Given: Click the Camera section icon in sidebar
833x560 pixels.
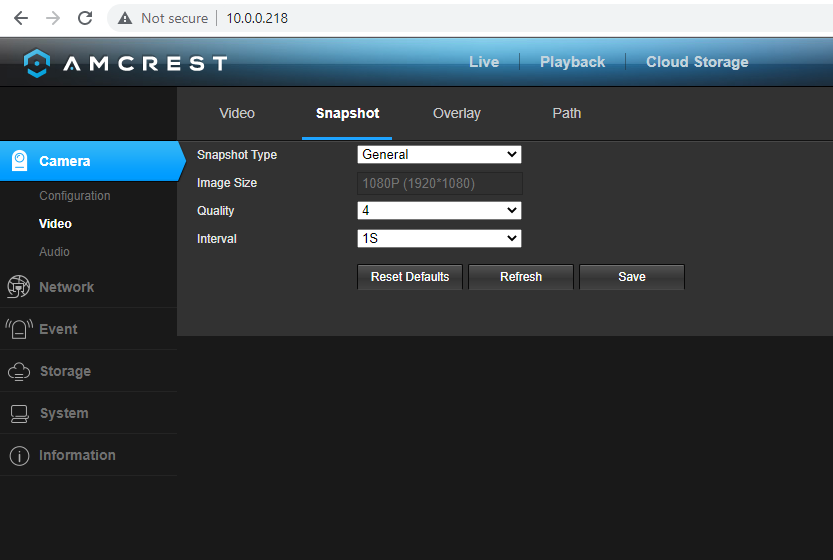Looking at the screenshot, I should [20, 161].
